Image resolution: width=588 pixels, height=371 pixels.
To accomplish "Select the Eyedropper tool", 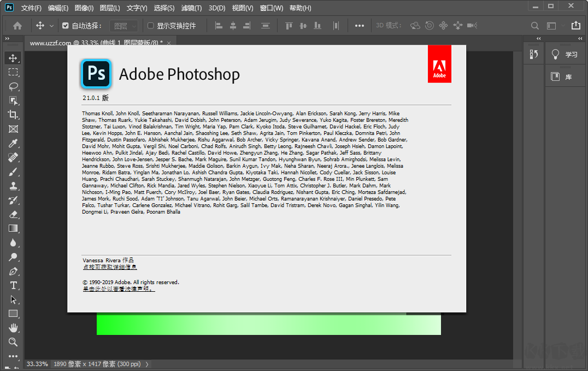I will click(x=13, y=143).
